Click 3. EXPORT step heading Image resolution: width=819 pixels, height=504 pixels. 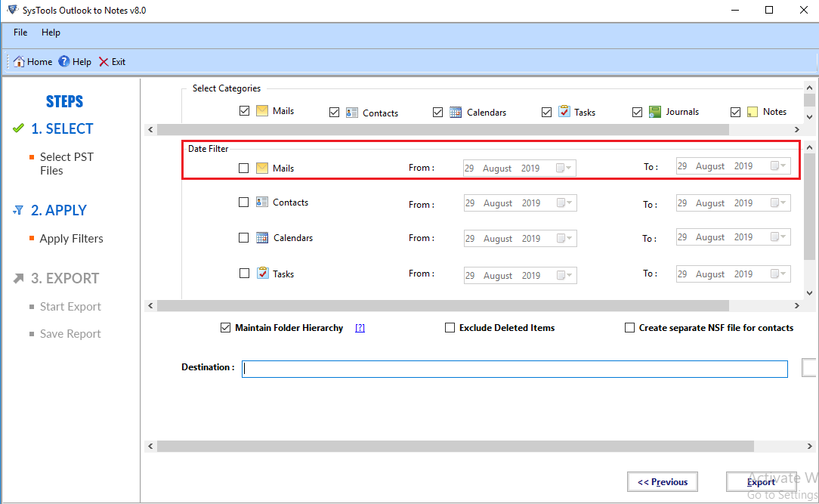pos(65,278)
